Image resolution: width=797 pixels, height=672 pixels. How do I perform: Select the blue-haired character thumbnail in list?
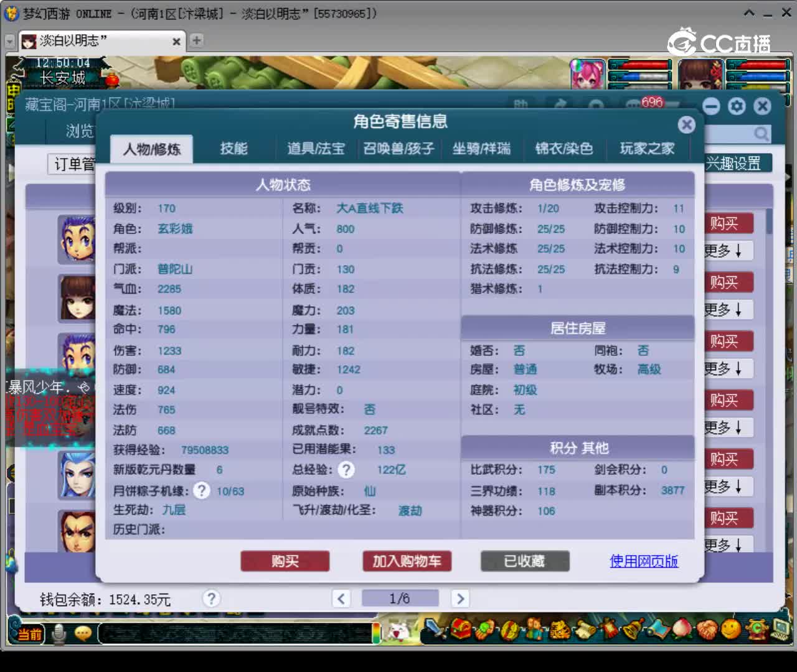click(77, 475)
